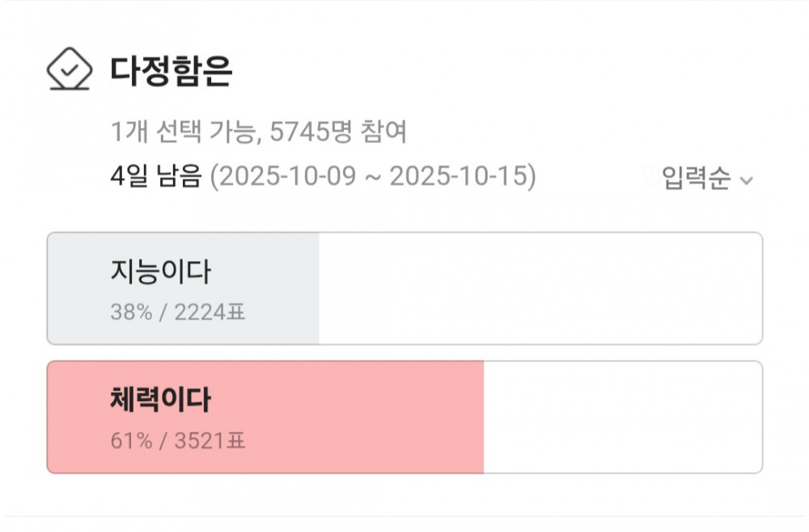Click the 38% / 2224표 vote count
This screenshot has width=809, height=532.
click(178, 312)
